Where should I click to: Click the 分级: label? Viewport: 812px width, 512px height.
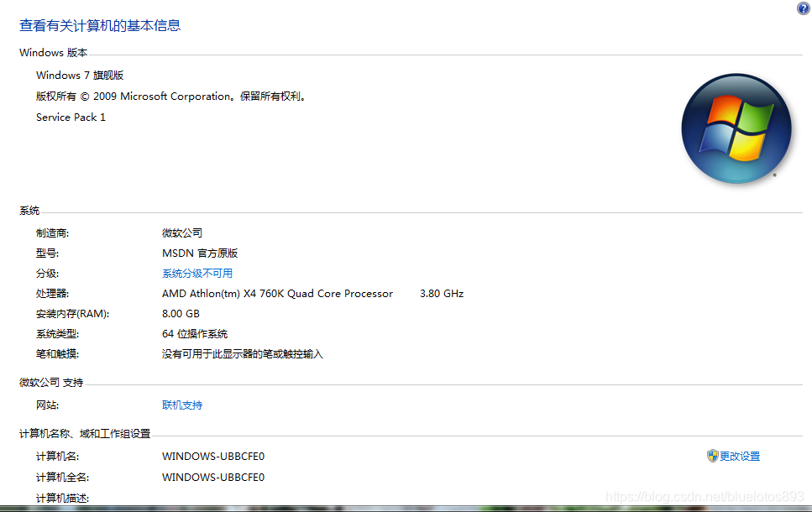point(48,274)
